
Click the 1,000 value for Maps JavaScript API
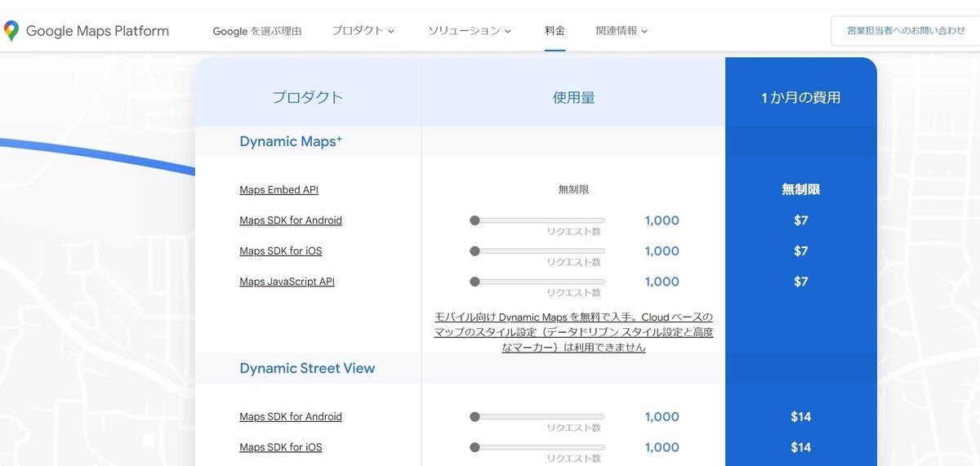point(661,282)
